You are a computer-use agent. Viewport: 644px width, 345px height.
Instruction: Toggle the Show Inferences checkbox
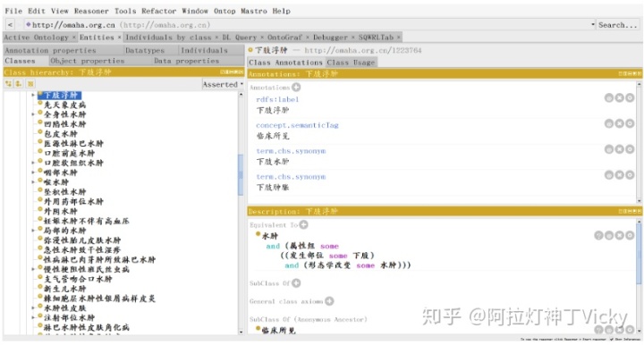tap(612, 340)
